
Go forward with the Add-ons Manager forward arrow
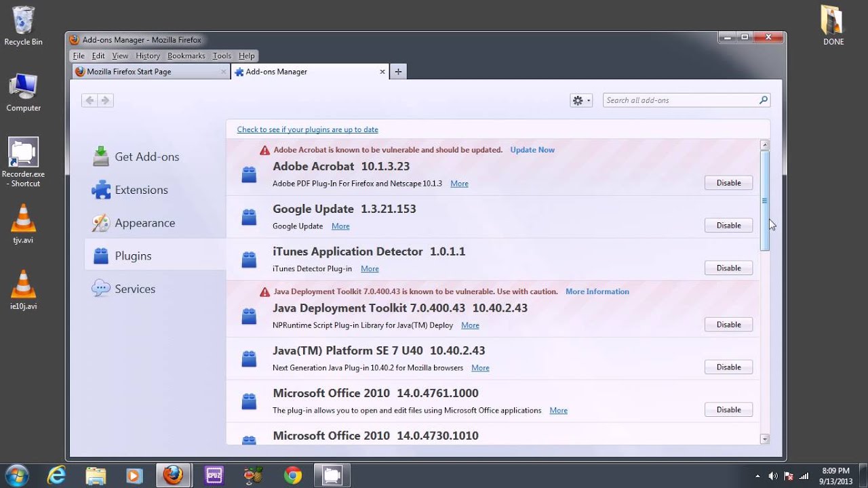(x=105, y=100)
